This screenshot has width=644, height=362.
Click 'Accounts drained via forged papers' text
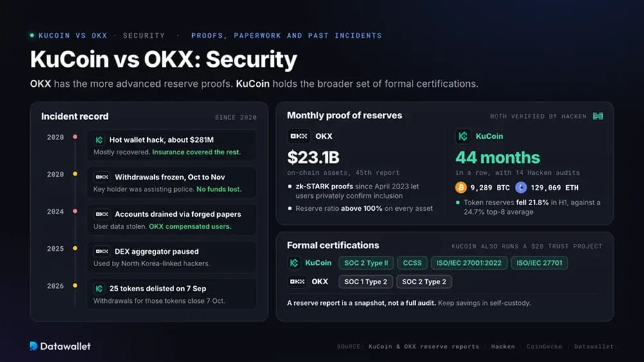click(x=178, y=214)
